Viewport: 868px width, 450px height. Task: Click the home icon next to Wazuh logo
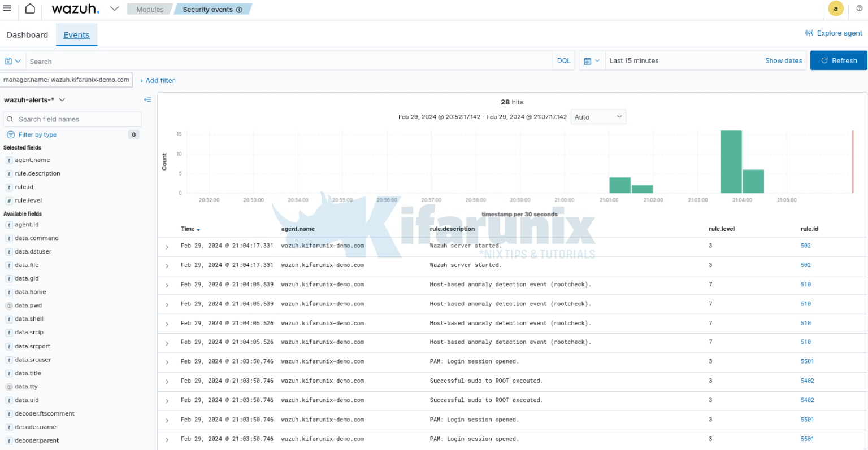pos(31,8)
